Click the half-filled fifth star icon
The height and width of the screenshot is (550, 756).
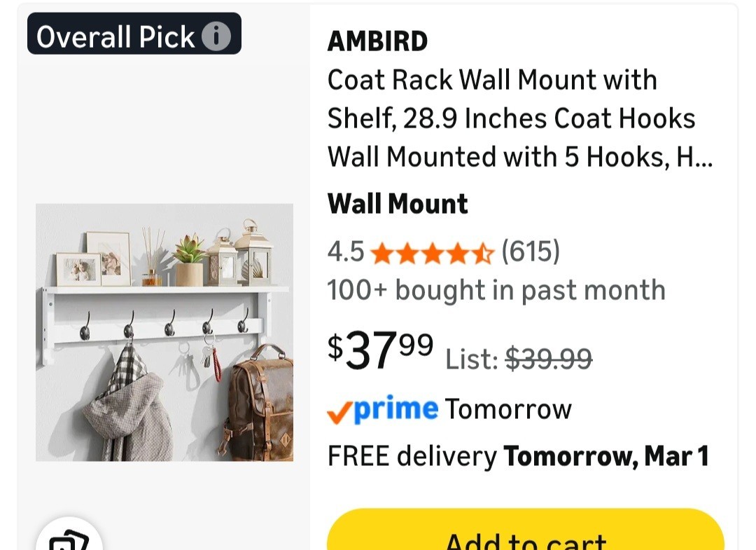point(484,252)
